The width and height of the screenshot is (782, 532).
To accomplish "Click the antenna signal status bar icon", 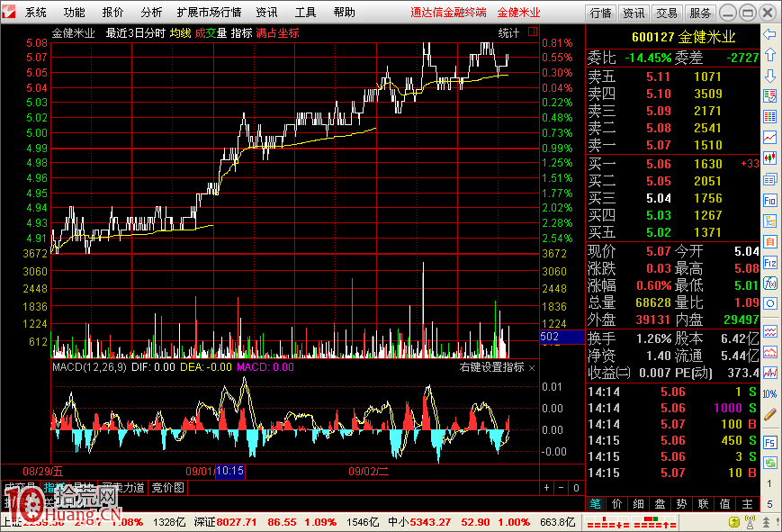I will point(750,522).
